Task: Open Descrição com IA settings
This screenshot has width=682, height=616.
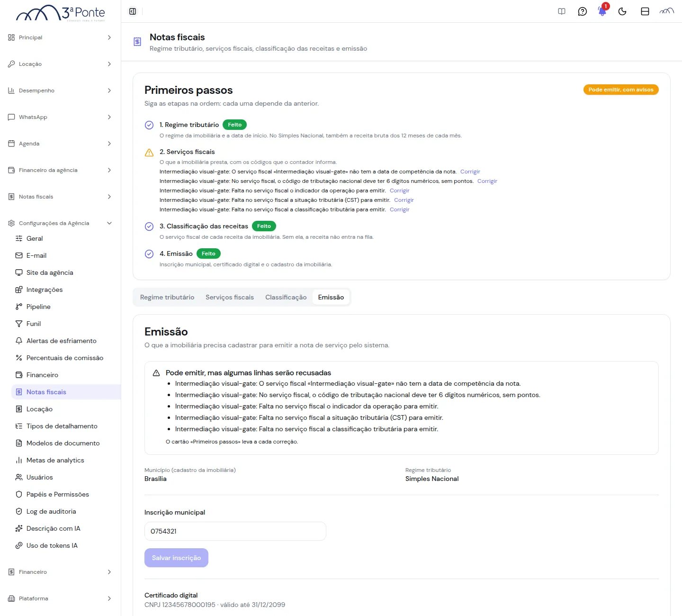Action: (x=66, y=528)
